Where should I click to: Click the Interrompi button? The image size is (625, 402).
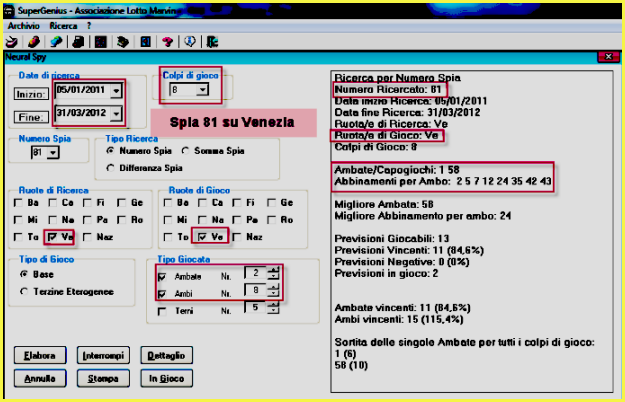103,355
